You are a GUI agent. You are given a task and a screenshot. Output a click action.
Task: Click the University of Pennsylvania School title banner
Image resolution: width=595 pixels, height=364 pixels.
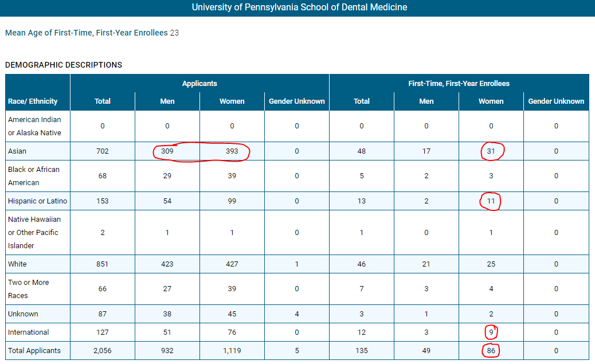pos(297,7)
